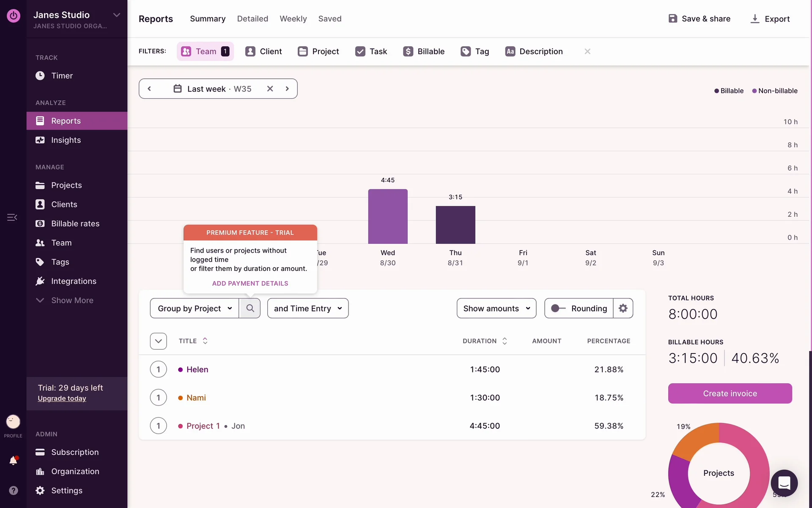Toggle the Rounding switch
Viewport: 812px width, 508px height.
click(558, 308)
